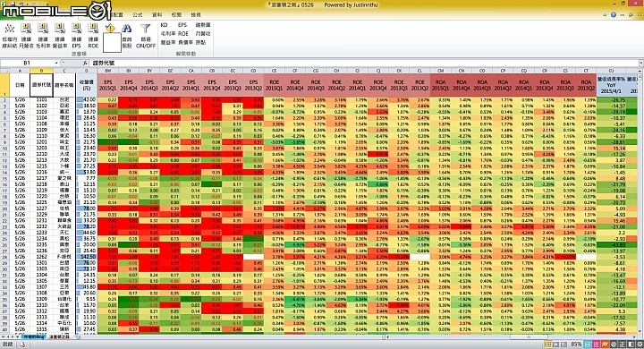Jump to 毛利率 section button
Screen dimensions: 644x349
(168, 34)
